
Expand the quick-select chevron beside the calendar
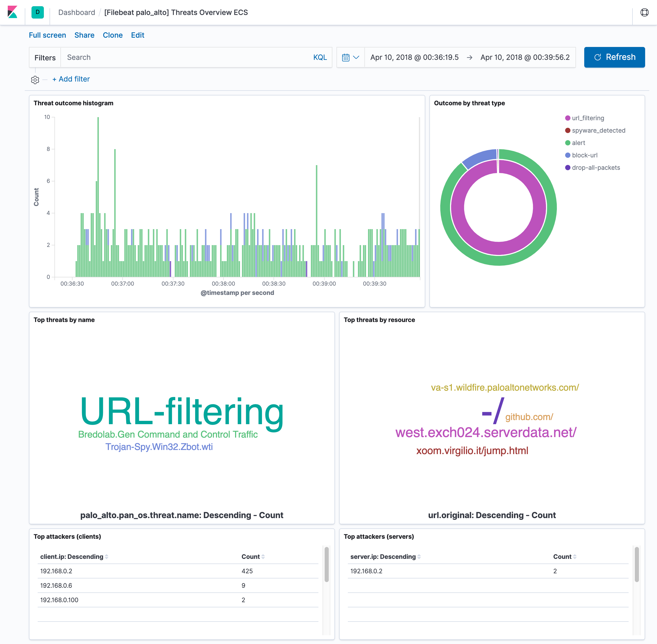[x=356, y=57]
